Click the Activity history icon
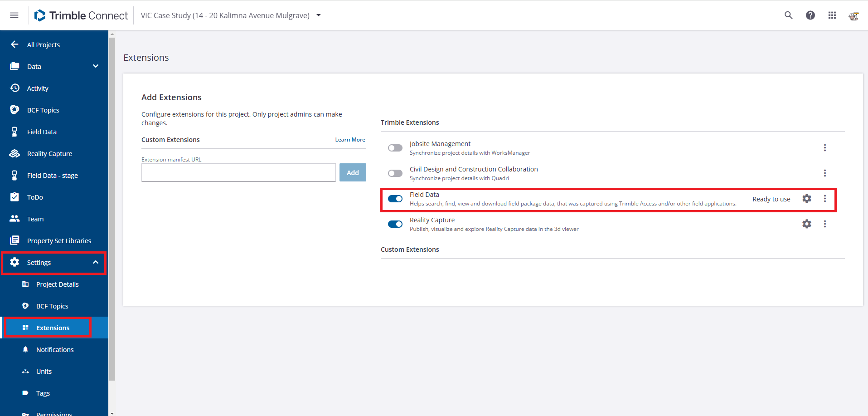This screenshot has height=416, width=868. (15, 88)
